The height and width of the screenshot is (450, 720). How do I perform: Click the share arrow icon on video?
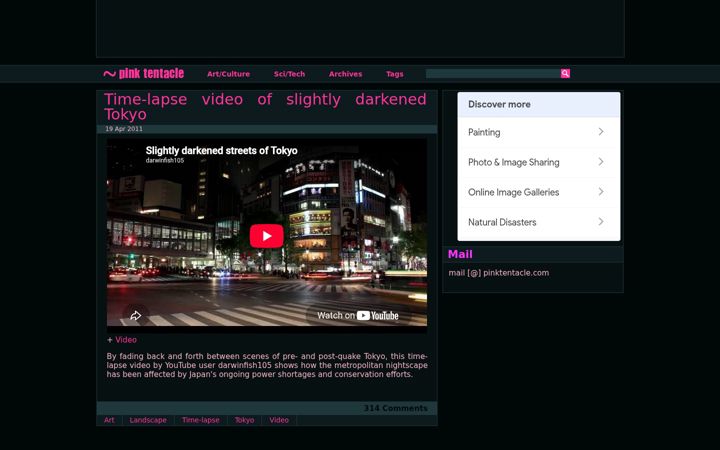point(135,315)
